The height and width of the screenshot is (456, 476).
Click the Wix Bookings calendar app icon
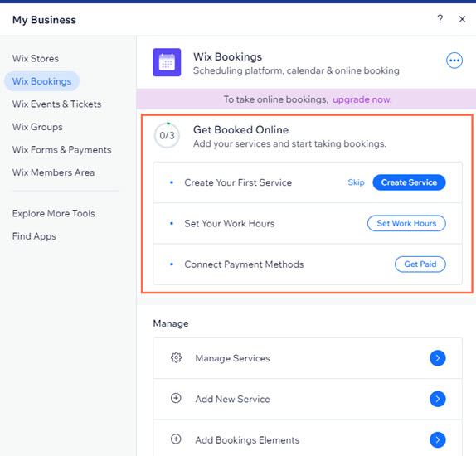point(167,62)
